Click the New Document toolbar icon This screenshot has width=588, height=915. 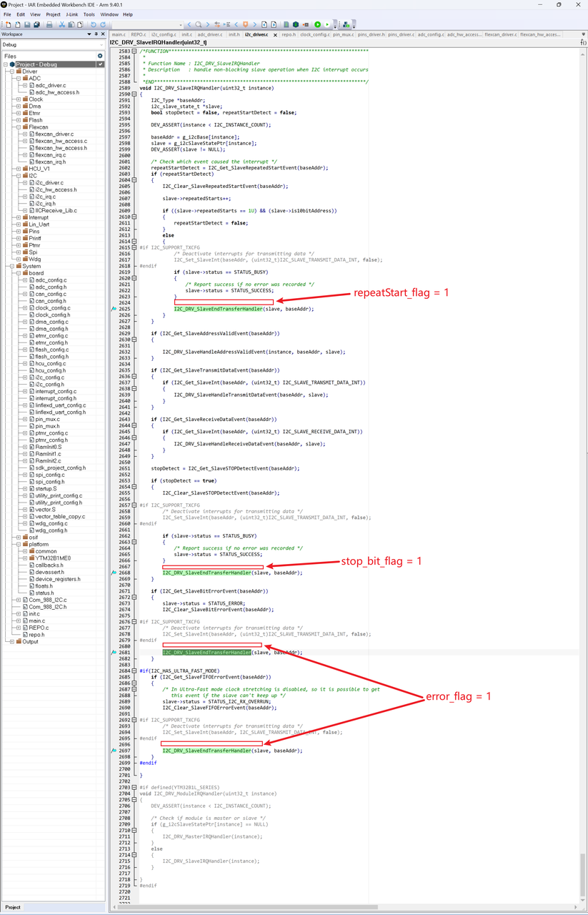(x=8, y=24)
